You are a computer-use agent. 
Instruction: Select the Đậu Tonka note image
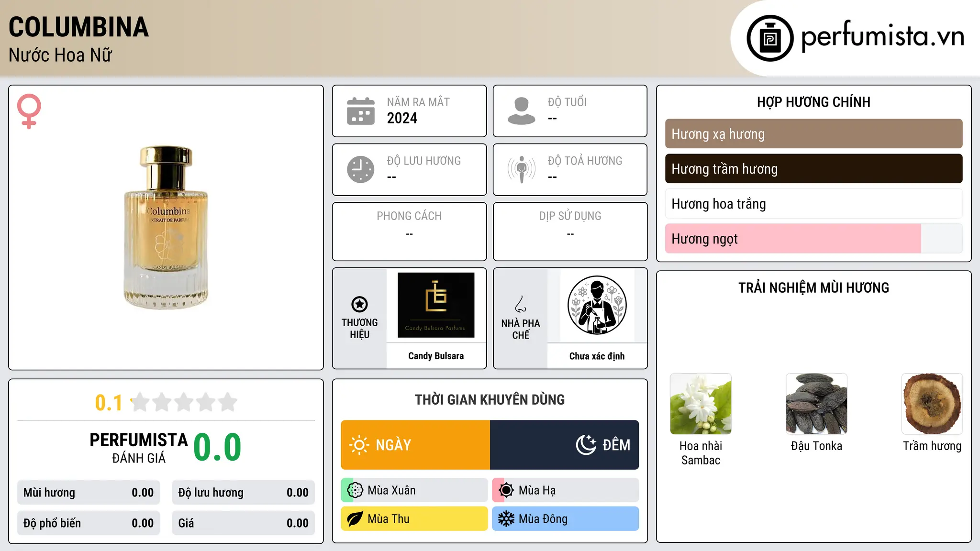click(816, 404)
